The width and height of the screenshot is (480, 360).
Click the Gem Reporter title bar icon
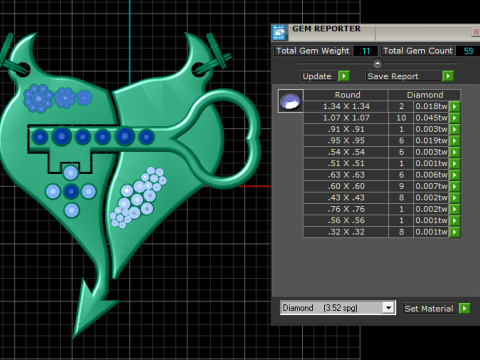point(279,32)
